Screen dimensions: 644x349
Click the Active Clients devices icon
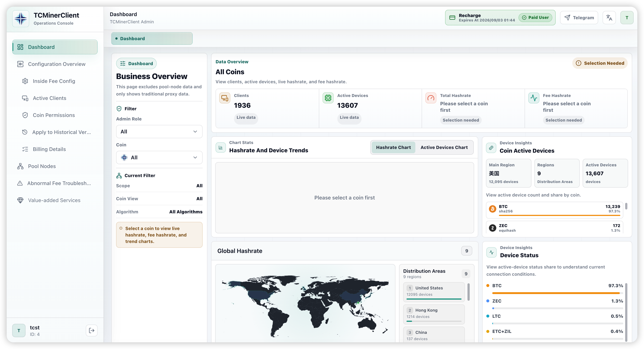25,98
